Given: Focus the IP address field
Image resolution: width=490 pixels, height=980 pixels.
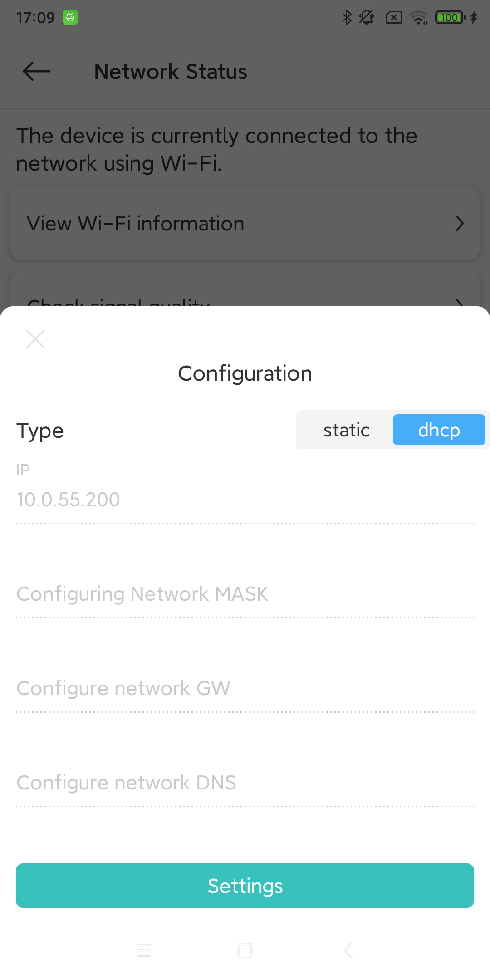Looking at the screenshot, I should coord(245,500).
